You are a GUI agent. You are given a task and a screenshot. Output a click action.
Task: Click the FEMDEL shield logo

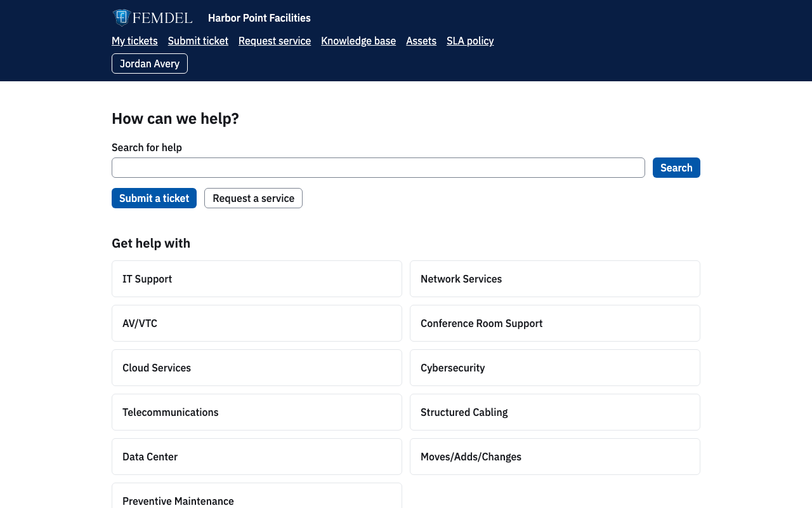(152, 18)
